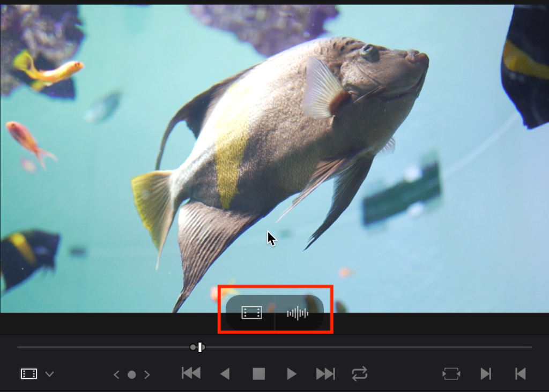The height and width of the screenshot is (392, 549).
Task: Mark the Out point
Action: pyautogui.click(x=521, y=374)
